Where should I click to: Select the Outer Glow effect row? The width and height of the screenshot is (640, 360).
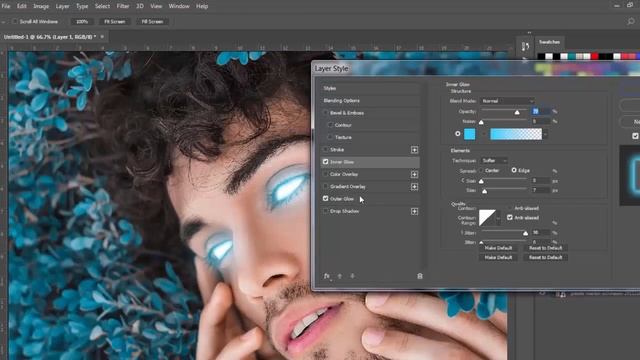click(370, 199)
